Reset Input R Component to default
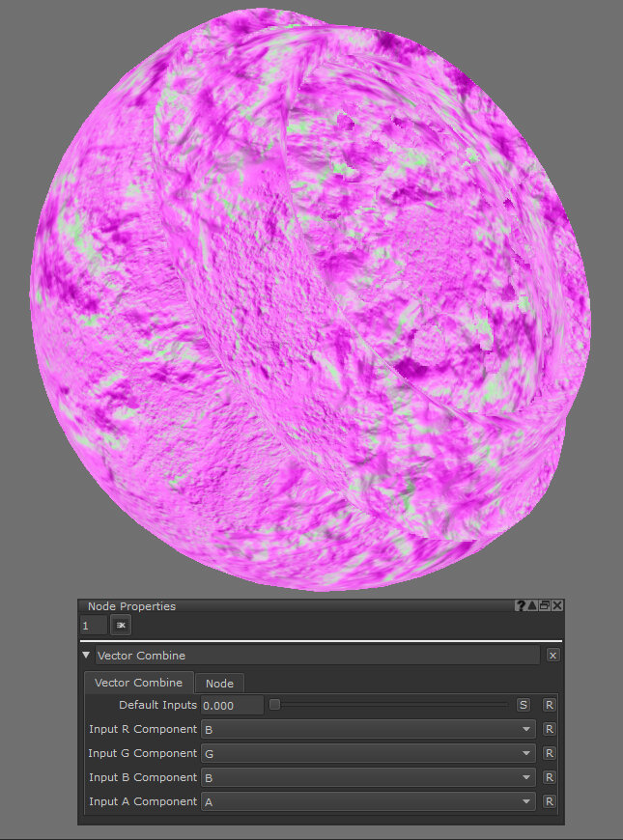 point(550,729)
